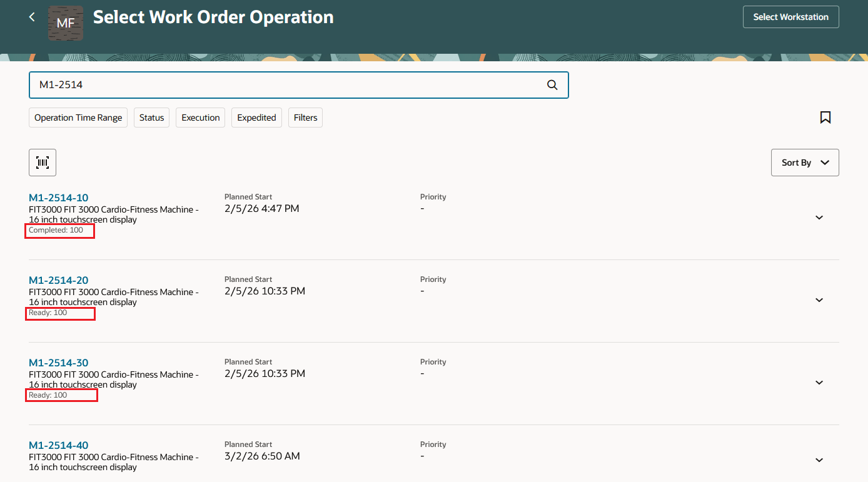868x482 pixels.
Task: Expand details for operation M1-2514-10
Action: pyautogui.click(x=819, y=217)
